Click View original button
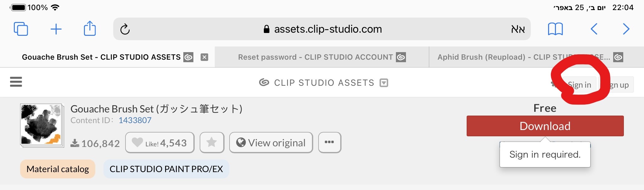Image resolution: width=644 pixels, height=190 pixels. (271, 143)
